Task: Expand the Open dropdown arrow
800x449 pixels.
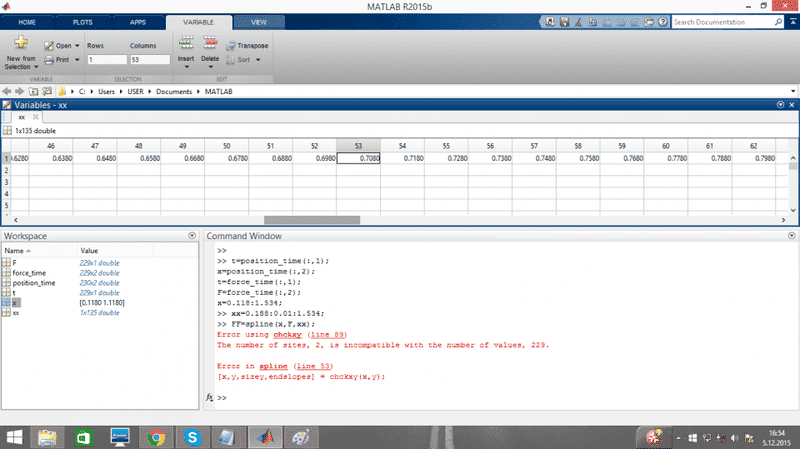Action: point(77,46)
